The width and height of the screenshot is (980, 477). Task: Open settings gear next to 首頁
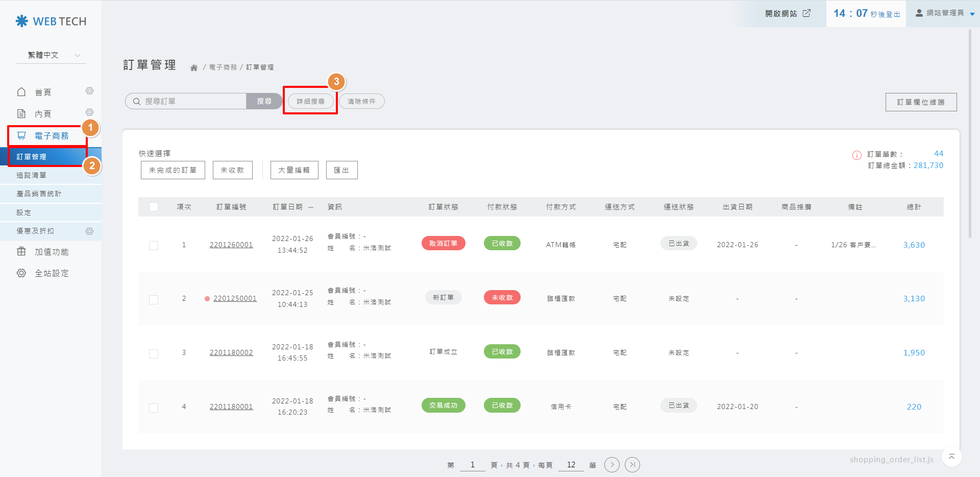point(89,91)
